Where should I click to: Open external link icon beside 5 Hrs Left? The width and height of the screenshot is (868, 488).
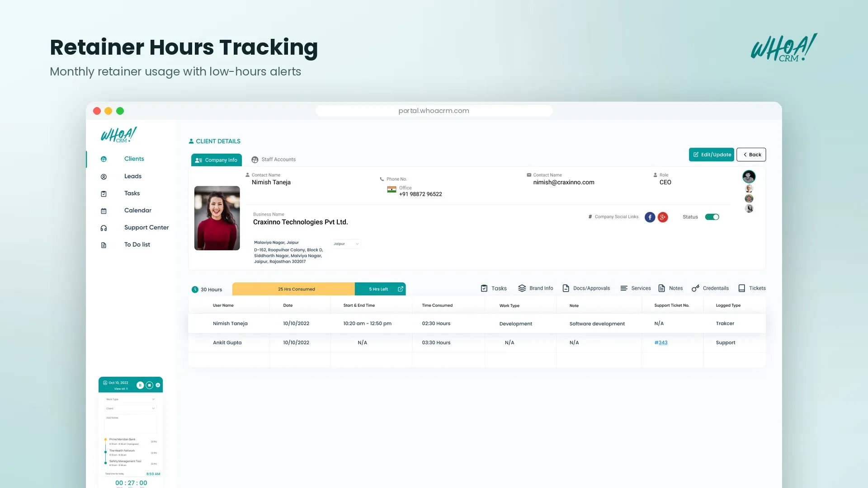tap(400, 289)
